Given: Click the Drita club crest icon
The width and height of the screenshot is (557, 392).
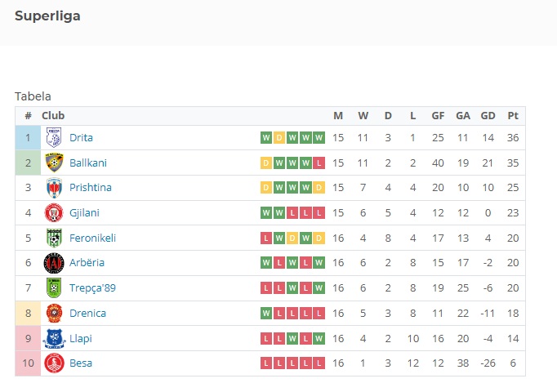Looking at the screenshot, I should point(54,137).
